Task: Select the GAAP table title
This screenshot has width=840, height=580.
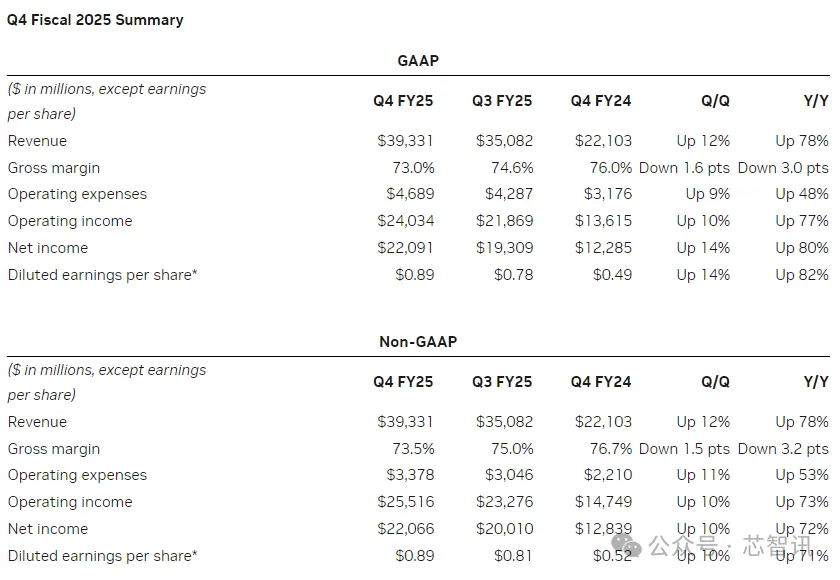Action: (x=418, y=61)
